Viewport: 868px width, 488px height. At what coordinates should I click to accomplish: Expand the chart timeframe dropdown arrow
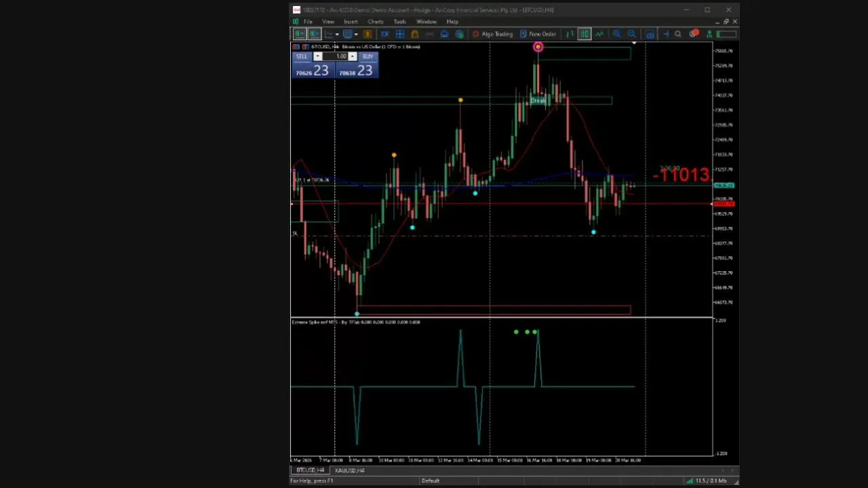pyautogui.click(x=337, y=34)
